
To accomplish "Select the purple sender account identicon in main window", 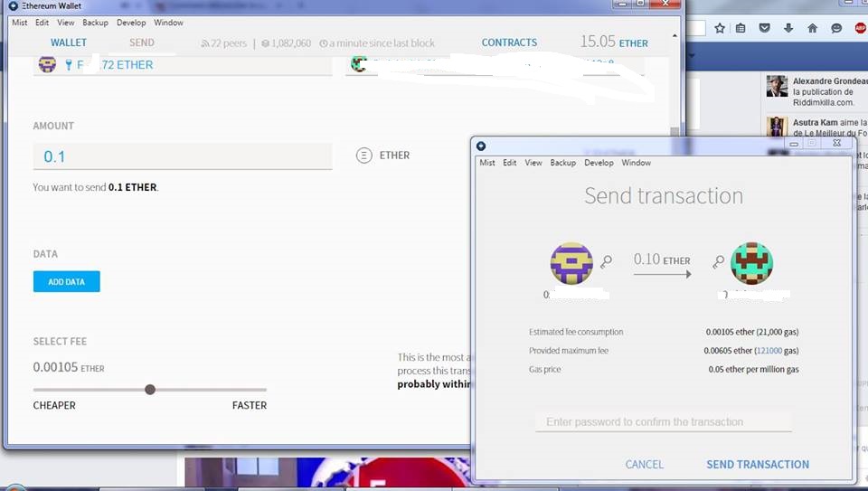I will pyautogui.click(x=47, y=64).
